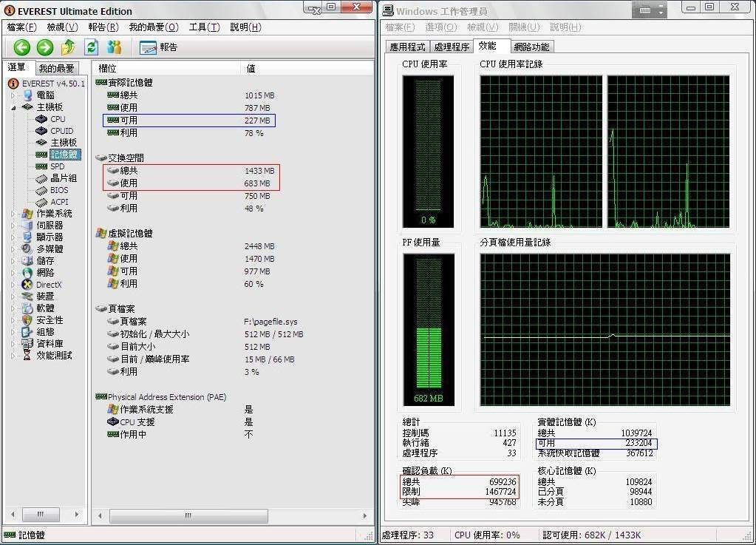756x545 pixels.
Task: Click the right scroll arrow of EVEREST details pane
Action: tap(365, 515)
